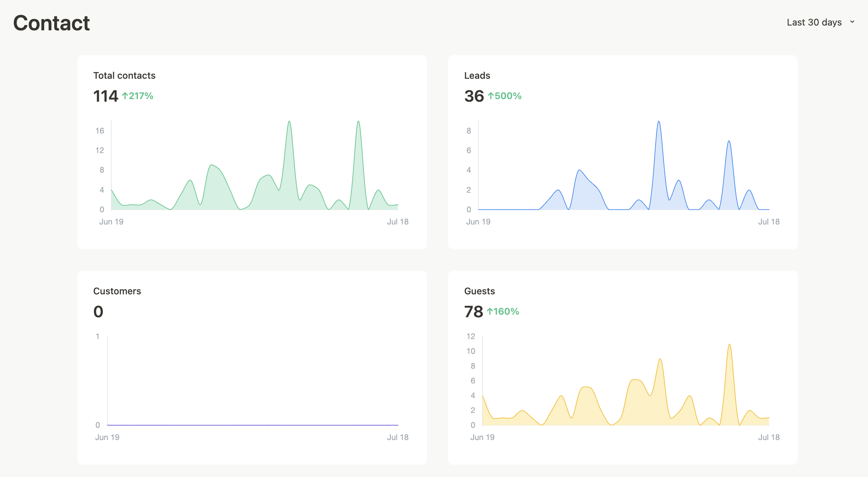
Task: Click the chevron next to Last 30 days
Action: (x=852, y=22)
